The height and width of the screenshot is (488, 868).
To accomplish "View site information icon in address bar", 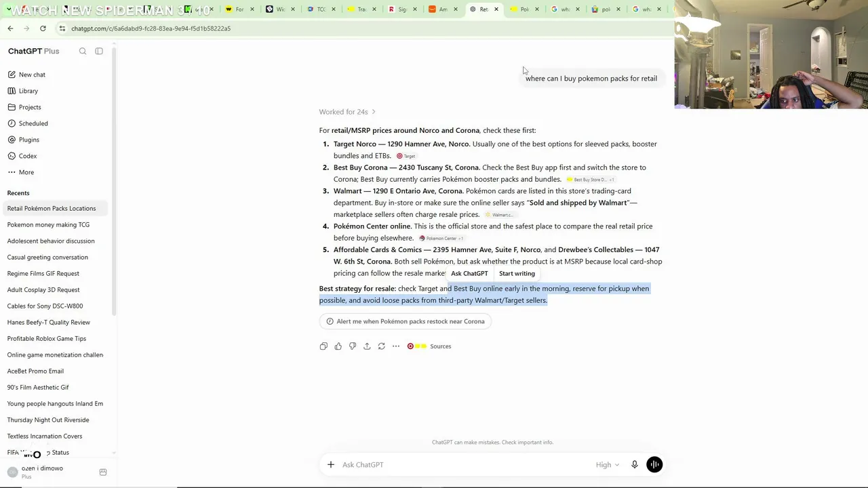I will coord(62,28).
